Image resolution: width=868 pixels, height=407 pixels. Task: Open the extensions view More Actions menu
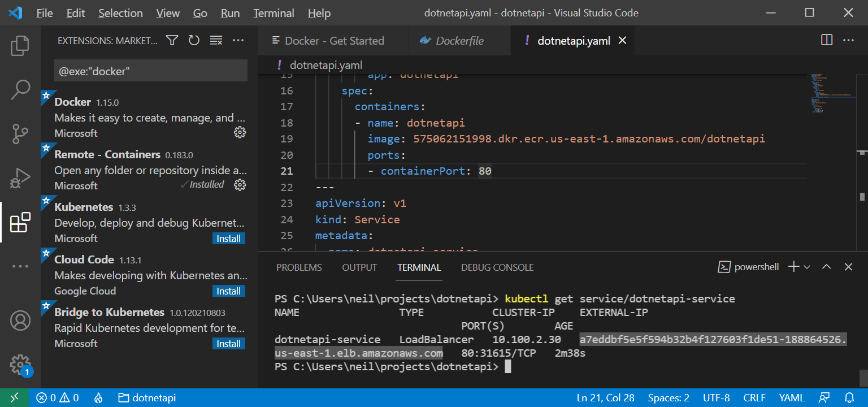tap(238, 40)
